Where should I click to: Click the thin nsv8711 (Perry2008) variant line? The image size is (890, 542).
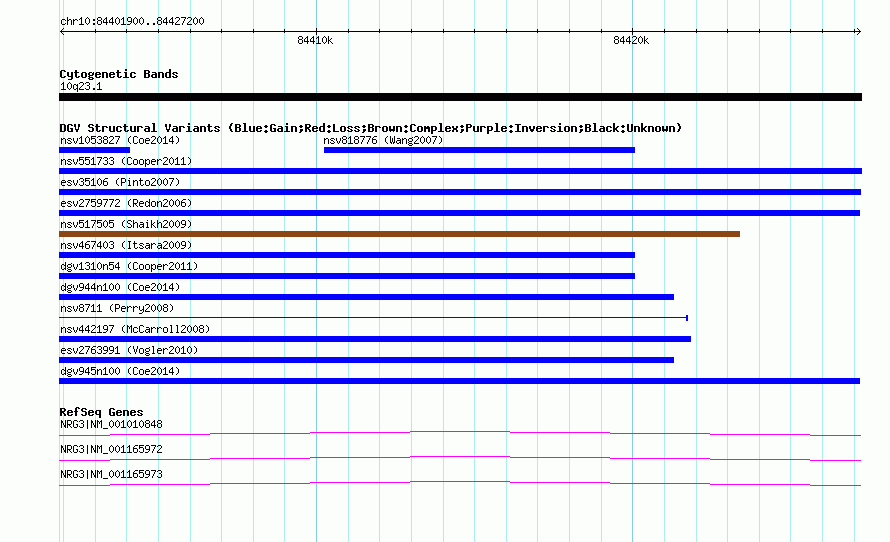(373, 318)
